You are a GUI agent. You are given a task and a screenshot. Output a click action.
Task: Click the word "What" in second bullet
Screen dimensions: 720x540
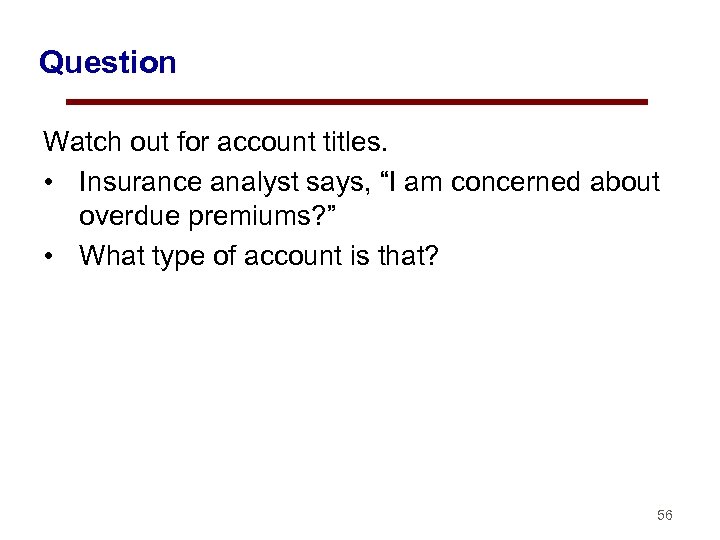click(x=108, y=256)
